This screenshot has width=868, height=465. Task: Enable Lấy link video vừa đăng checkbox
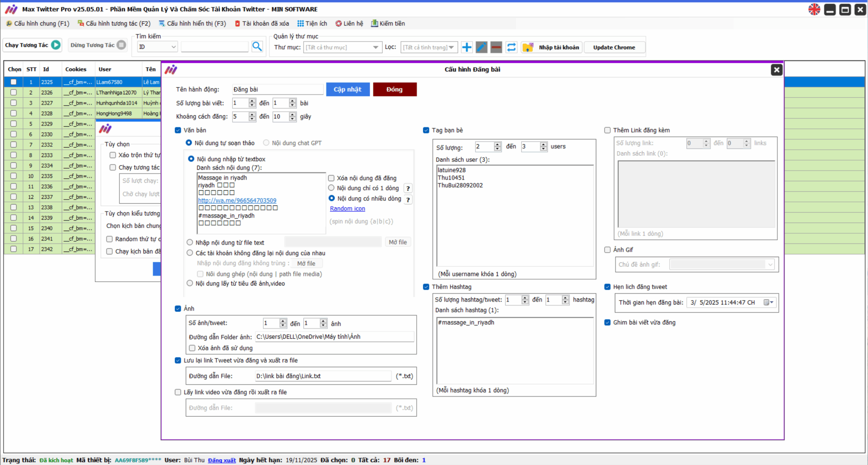coord(178,392)
